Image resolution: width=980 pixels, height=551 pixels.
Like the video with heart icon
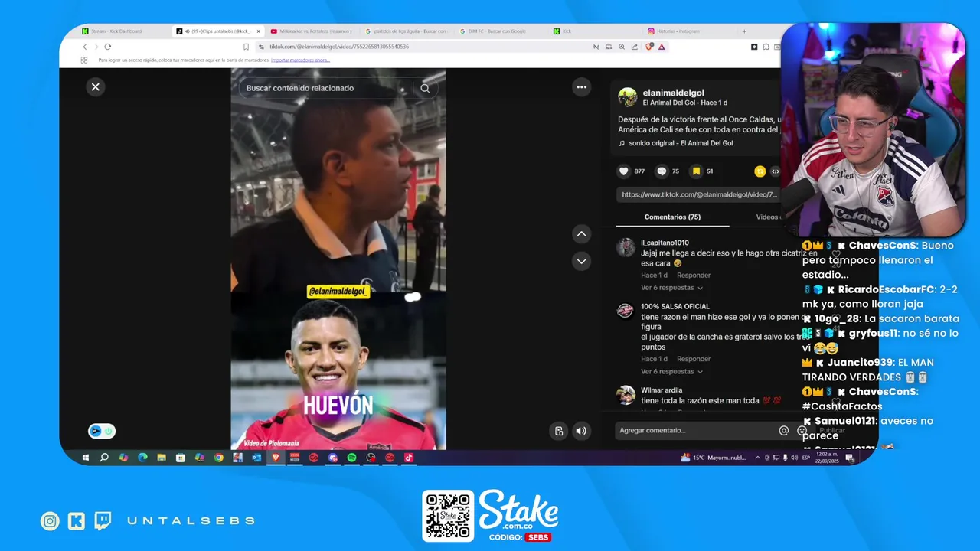[624, 171]
